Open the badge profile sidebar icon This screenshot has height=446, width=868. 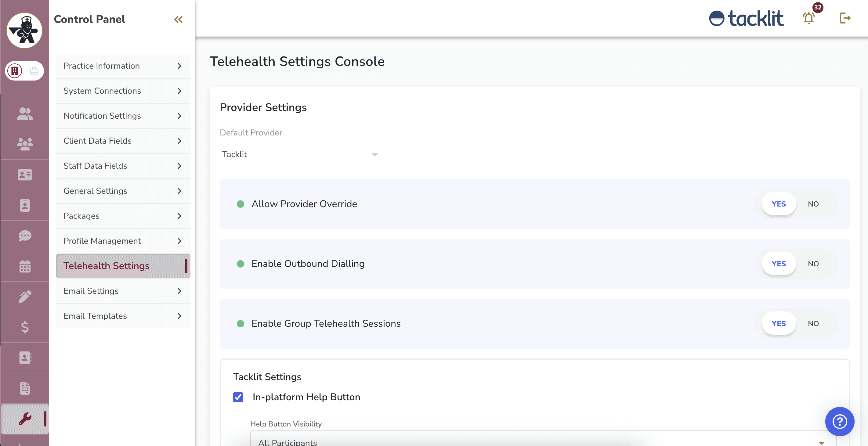coord(25,205)
